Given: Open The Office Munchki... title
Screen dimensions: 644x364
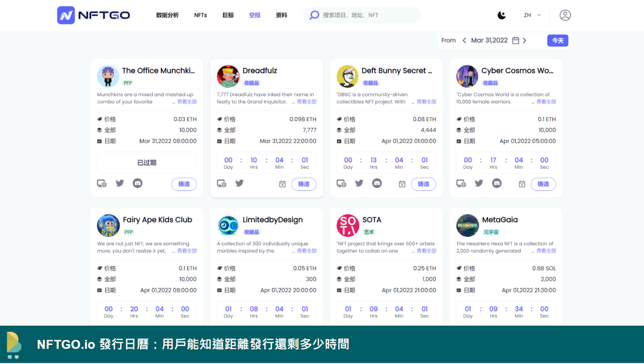Looking at the screenshot, I should [159, 70].
